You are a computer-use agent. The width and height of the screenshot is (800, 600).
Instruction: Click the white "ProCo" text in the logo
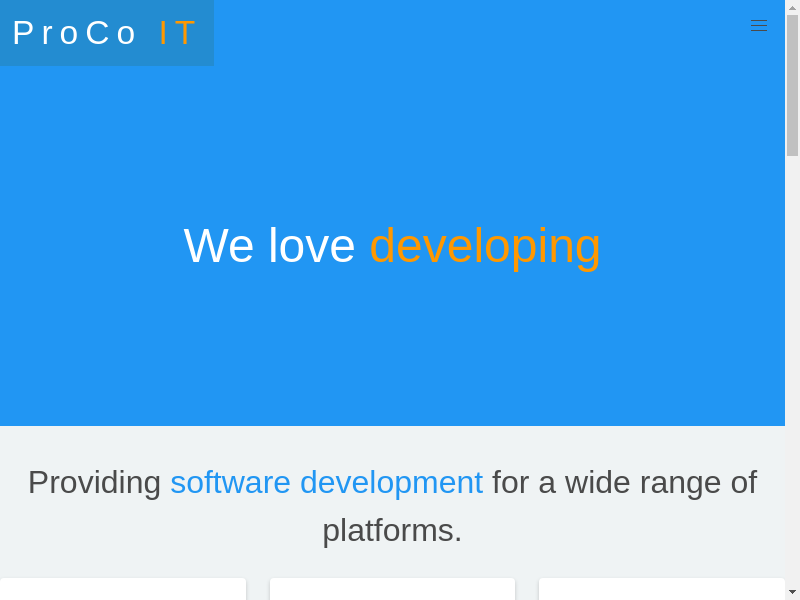coord(75,33)
